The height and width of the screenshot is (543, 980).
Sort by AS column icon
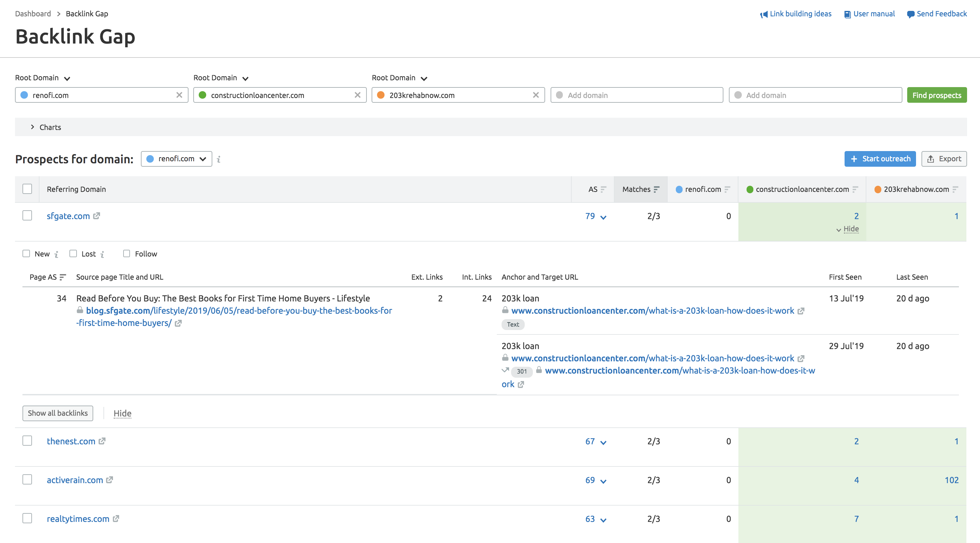[x=603, y=190]
